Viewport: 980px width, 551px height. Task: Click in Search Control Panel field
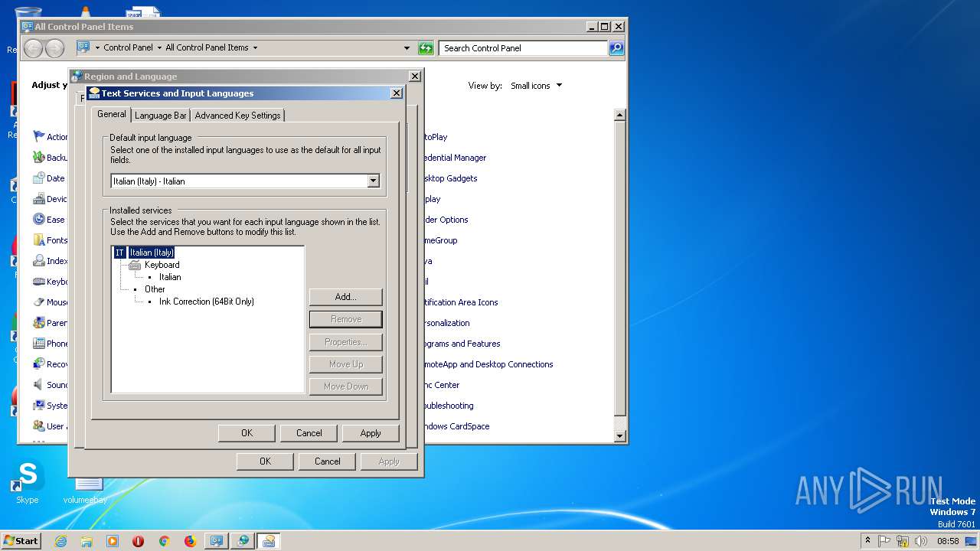(x=524, y=47)
